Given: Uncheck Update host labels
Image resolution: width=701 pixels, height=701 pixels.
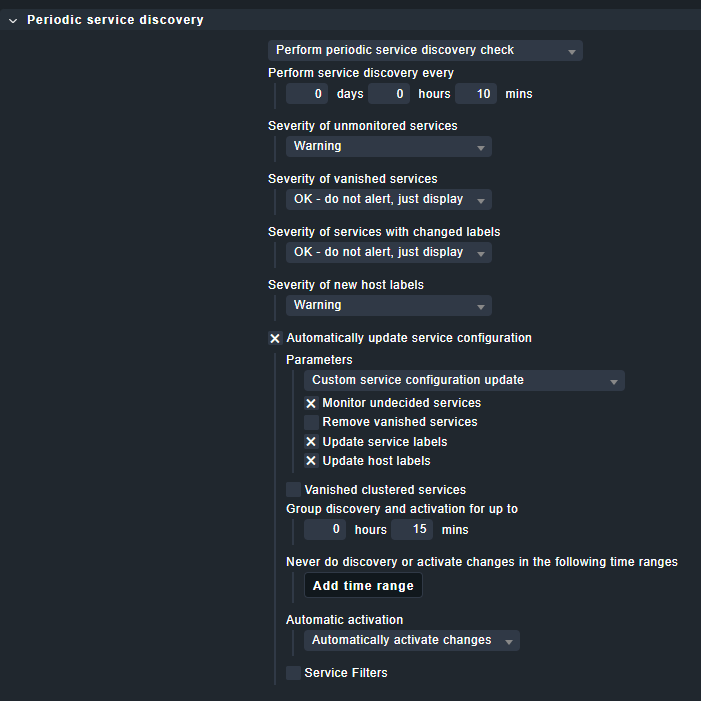Looking at the screenshot, I should click(311, 461).
